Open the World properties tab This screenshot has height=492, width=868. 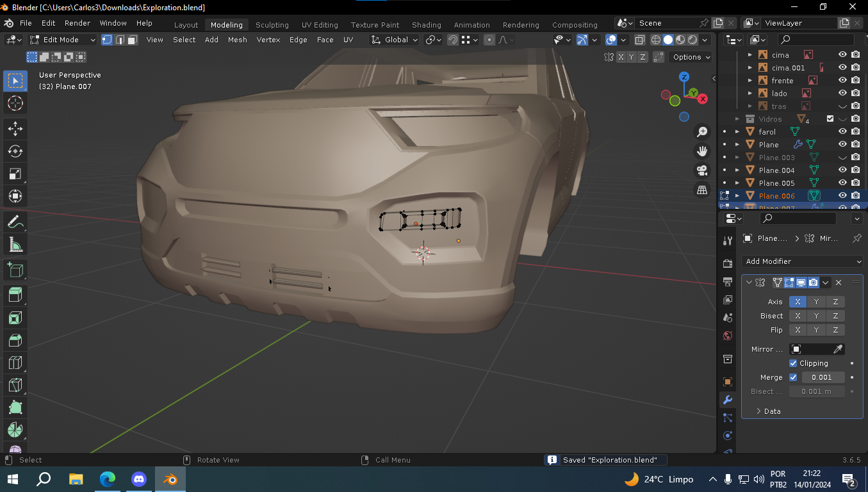(728, 336)
